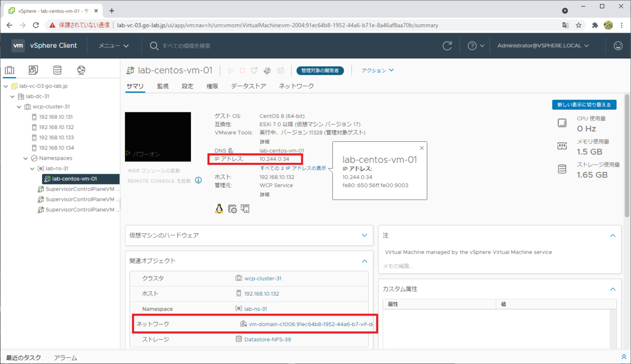631x364 pixels.
Task: Click the refresh icon in the header
Action: [447, 46]
